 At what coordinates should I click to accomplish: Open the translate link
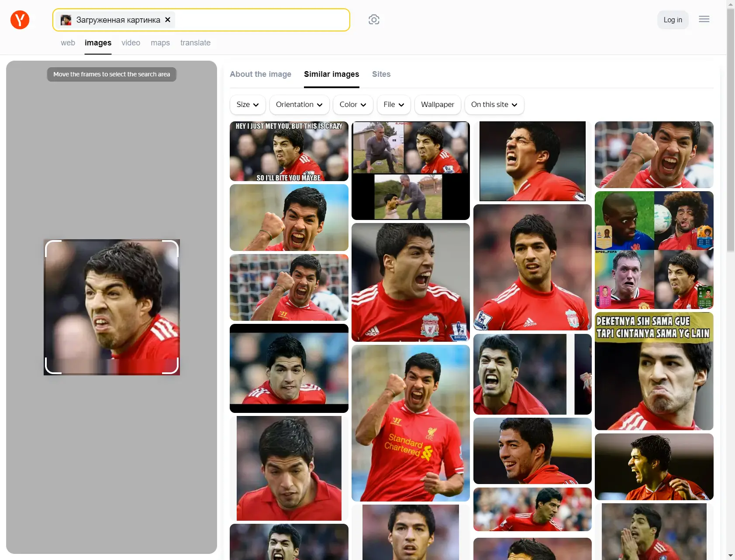click(x=195, y=43)
